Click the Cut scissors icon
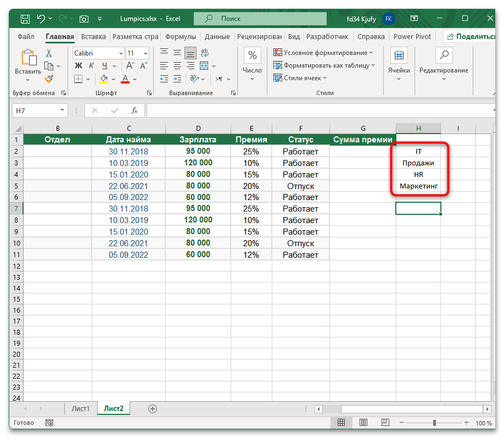 tap(49, 53)
